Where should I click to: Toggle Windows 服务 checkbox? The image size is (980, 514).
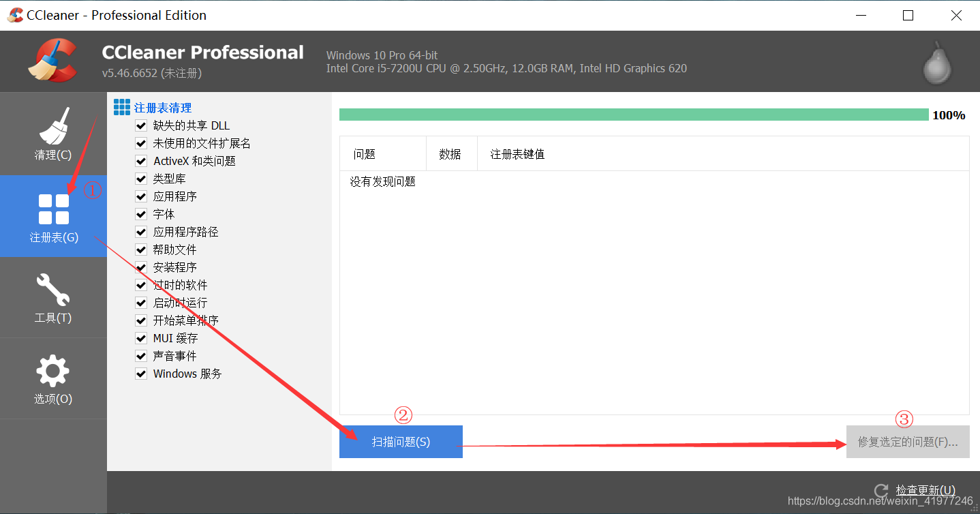coord(141,374)
